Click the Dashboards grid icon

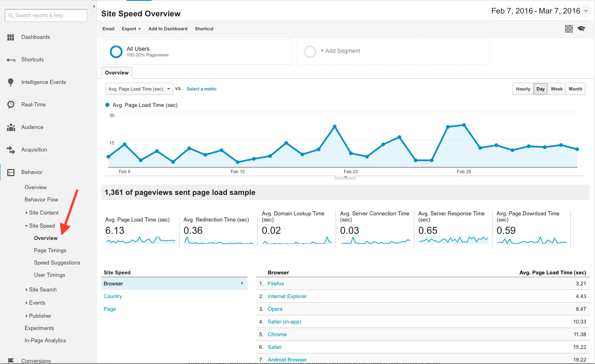point(11,37)
